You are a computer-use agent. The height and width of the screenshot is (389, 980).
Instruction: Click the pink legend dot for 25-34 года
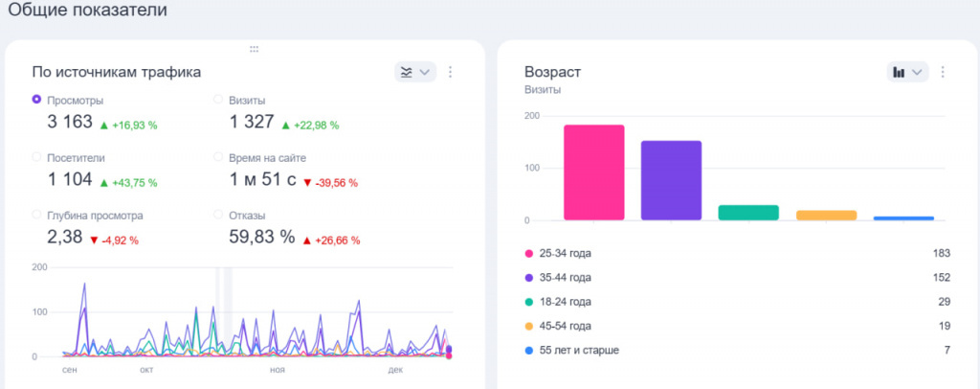pos(529,254)
